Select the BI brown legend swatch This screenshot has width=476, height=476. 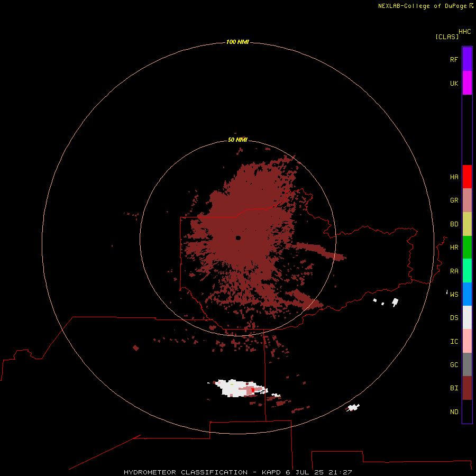[467, 388]
